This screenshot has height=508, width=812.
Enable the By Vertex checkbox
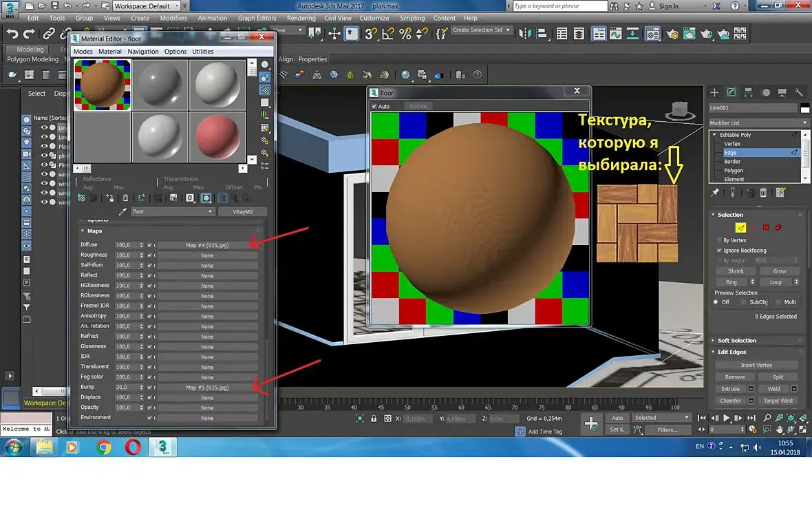pos(719,240)
